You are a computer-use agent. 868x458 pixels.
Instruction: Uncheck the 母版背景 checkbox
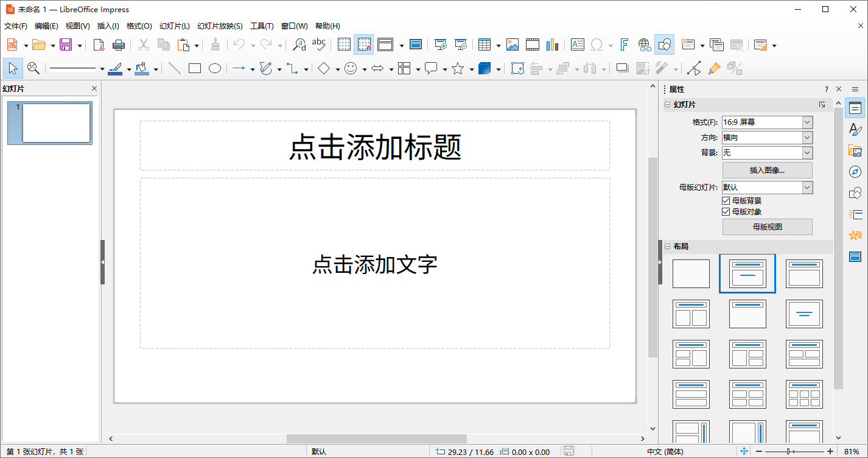(726, 200)
